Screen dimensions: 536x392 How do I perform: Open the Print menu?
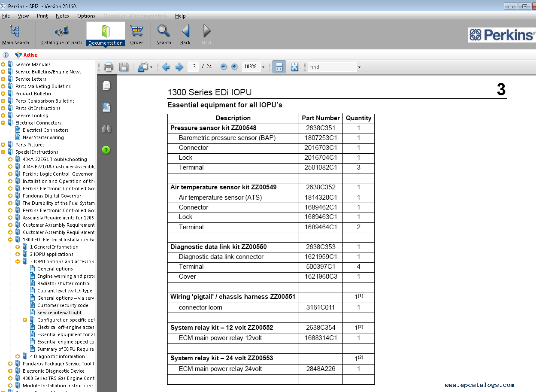click(42, 16)
